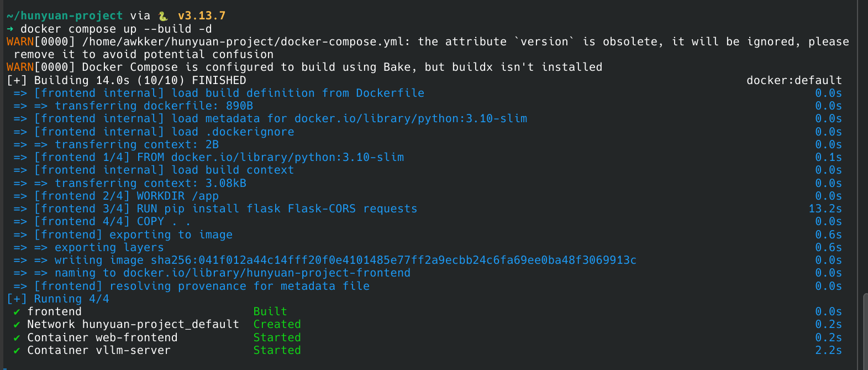
Task: Click the terminal scrollbar thumb
Action: (x=865, y=331)
